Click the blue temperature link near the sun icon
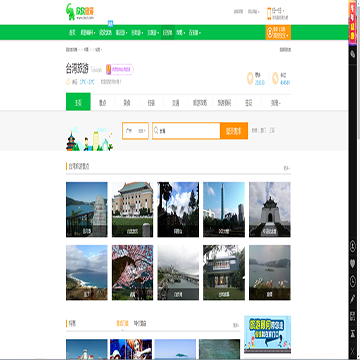This screenshot has width=360, height=360. tap(87, 81)
